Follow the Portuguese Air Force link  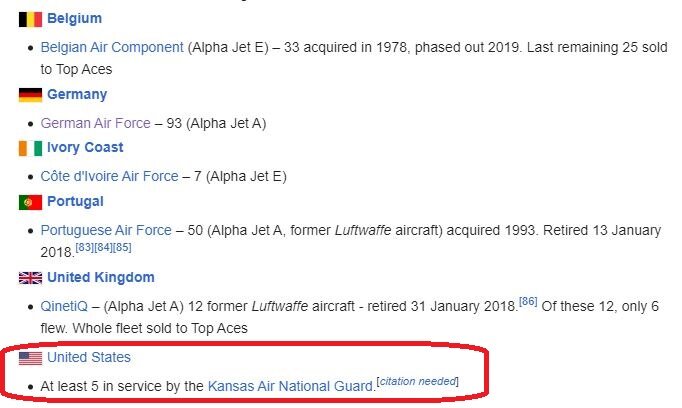click(x=106, y=230)
